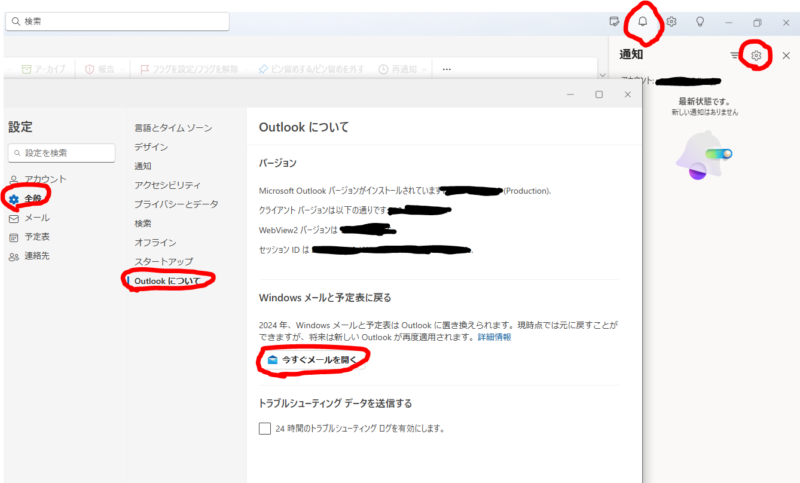This screenshot has height=483, width=800.
Task: Open スタートアップ settings
Action: [164, 261]
